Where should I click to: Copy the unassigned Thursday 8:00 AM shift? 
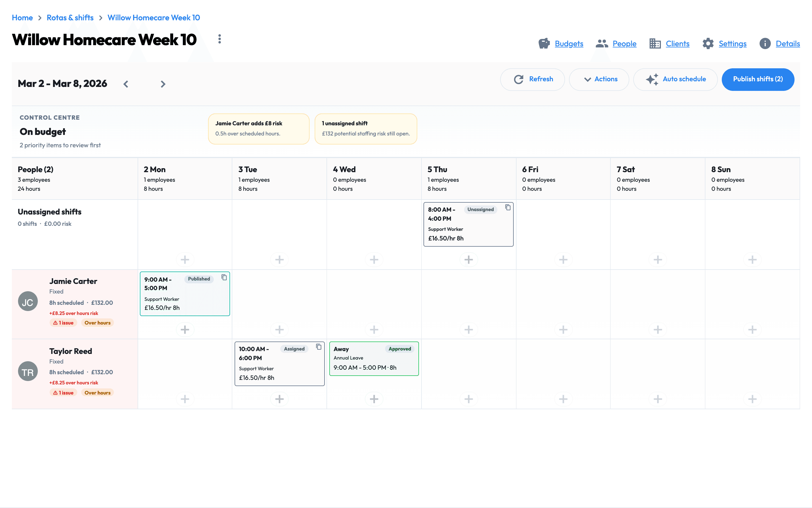pos(508,207)
